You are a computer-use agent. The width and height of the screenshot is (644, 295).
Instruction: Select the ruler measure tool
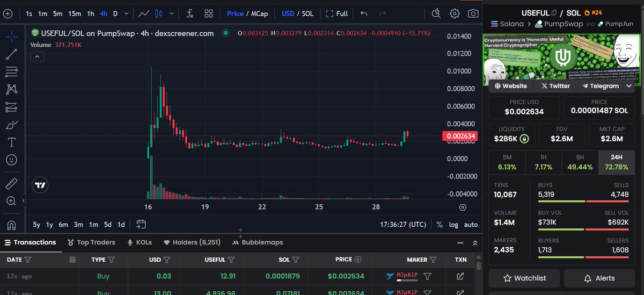pyautogui.click(x=11, y=183)
